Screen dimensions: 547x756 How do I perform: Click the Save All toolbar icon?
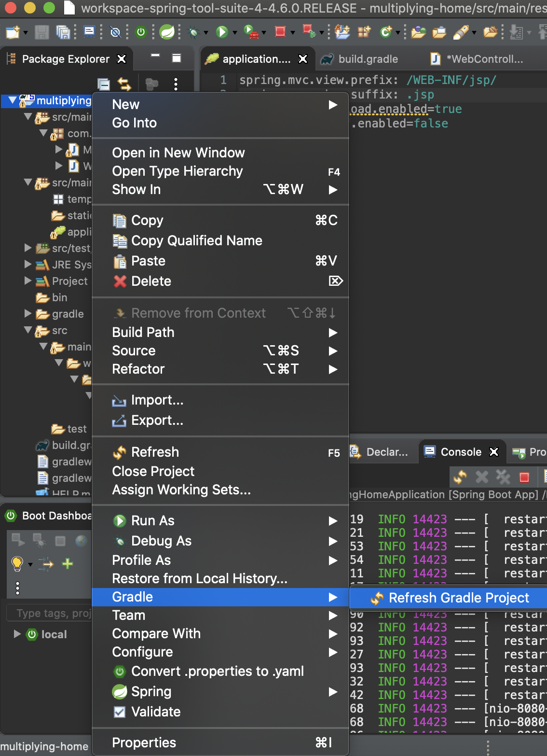(x=63, y=32)
